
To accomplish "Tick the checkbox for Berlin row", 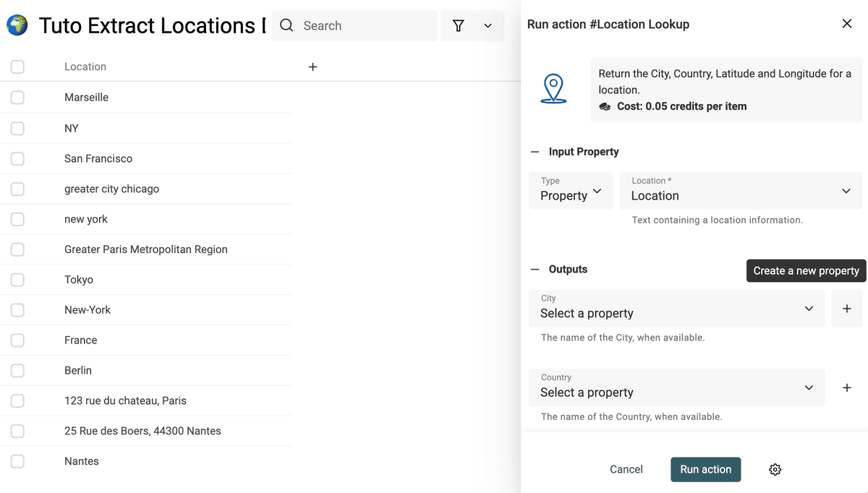I will [x=17, y=370].
